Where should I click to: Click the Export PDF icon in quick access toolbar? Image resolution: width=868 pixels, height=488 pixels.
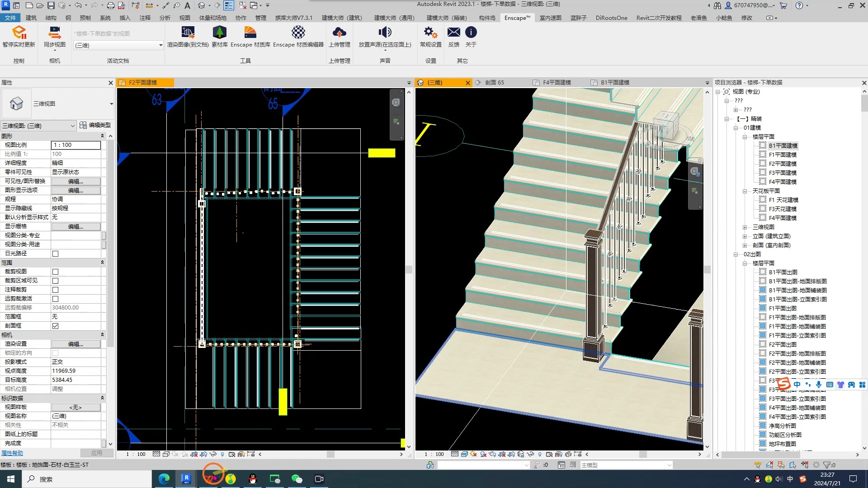coord(121,5)
